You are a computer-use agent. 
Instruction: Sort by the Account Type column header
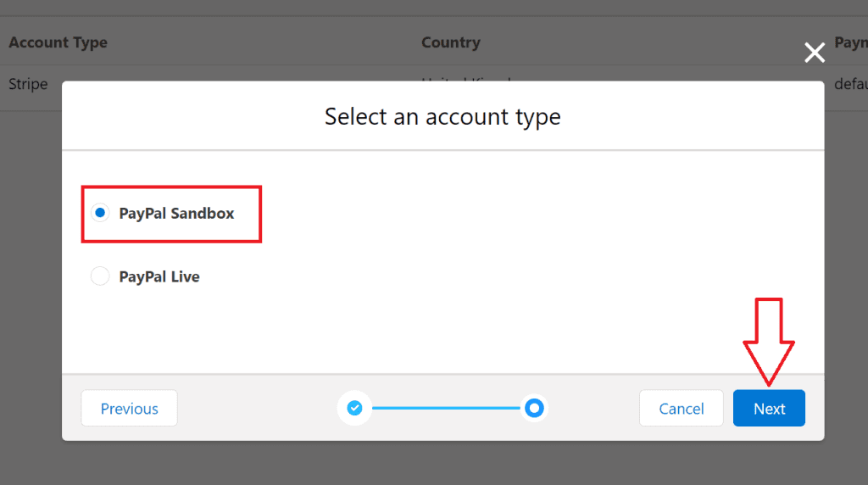[x=58, y=42]
